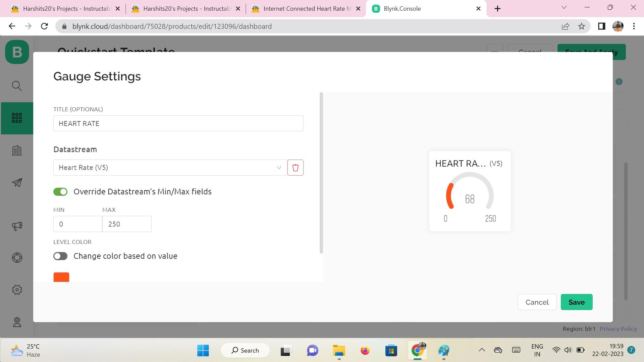Screen dimensions: 644x362
Task: Open the organization building icon
Action: click(x=17, y=150)
